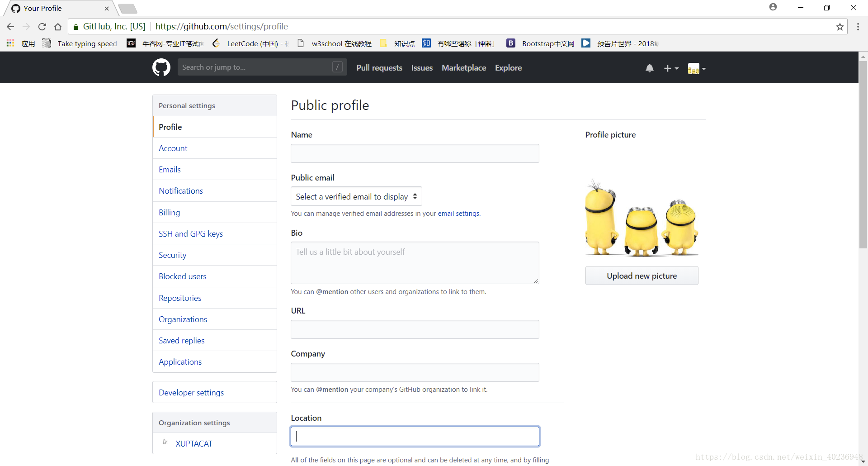Reload the page
Screen dimensions: 868x466
[x=42, y=27]
